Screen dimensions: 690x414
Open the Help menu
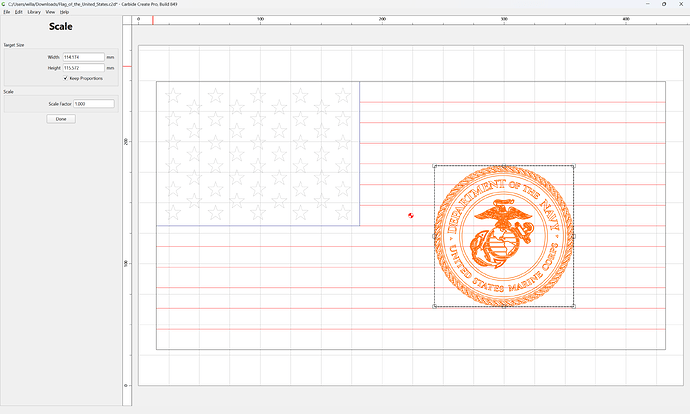click(x=64, y=12)
